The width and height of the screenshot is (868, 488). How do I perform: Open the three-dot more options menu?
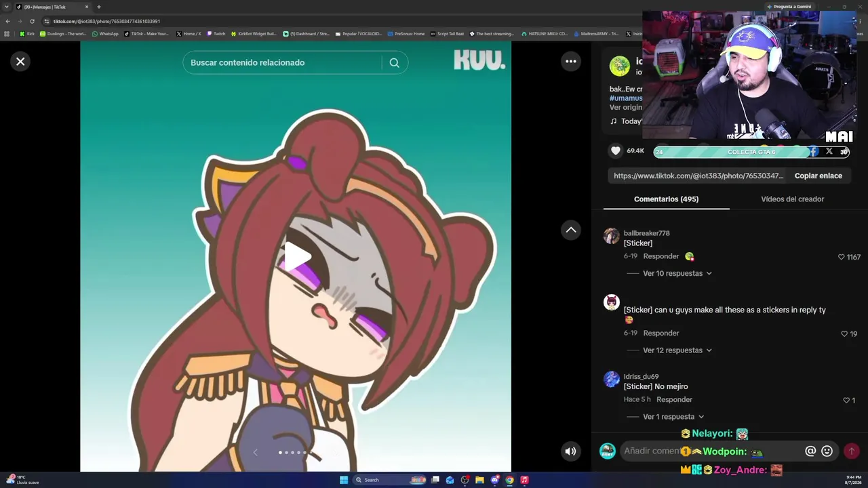tap(571, 62)
